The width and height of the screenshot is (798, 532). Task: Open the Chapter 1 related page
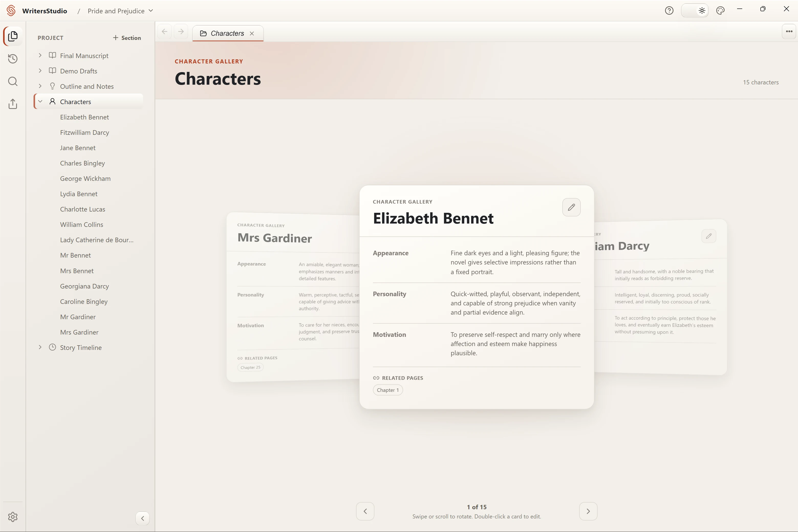388,390
